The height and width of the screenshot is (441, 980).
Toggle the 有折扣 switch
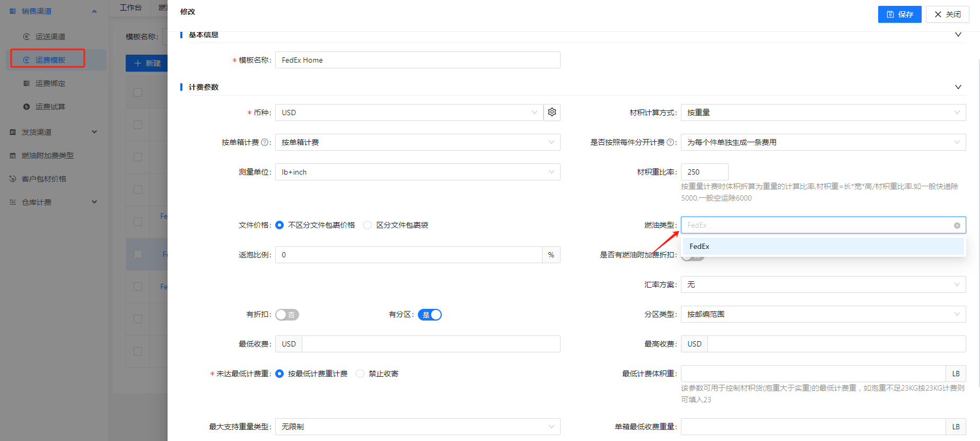[x=287, y=315]
